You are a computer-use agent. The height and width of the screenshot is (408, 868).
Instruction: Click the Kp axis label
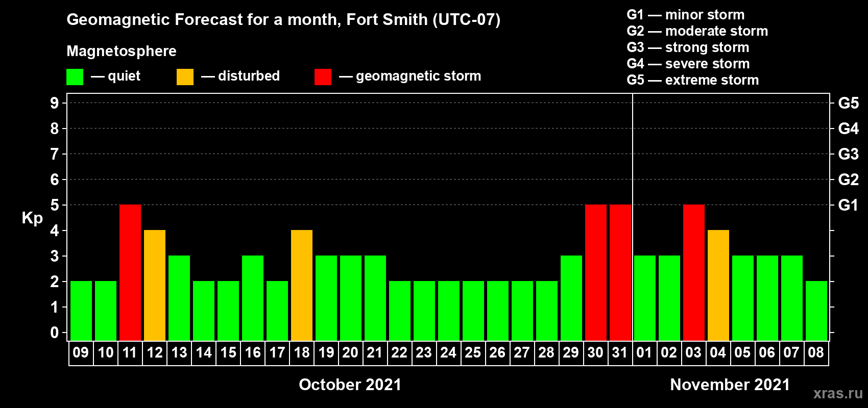coord(32,218)
